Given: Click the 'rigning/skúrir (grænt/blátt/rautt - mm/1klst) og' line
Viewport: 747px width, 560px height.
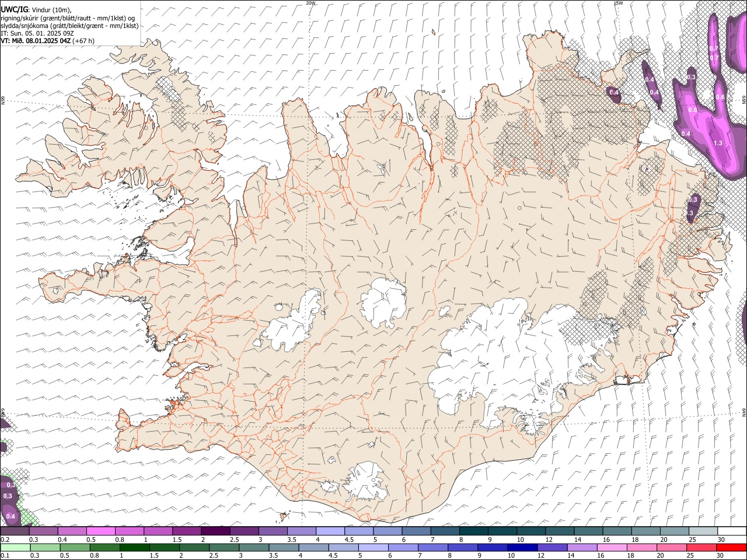Looking at the screenshot, I should (68, 17).
